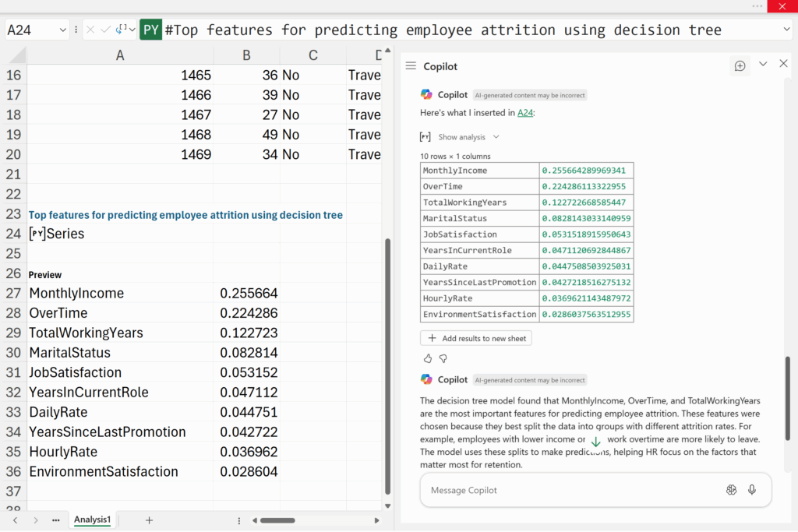The height and width of the screenshot is (532, 798).
Task: Select the Analysis1 sheet tab
Action: pos(92,520)
